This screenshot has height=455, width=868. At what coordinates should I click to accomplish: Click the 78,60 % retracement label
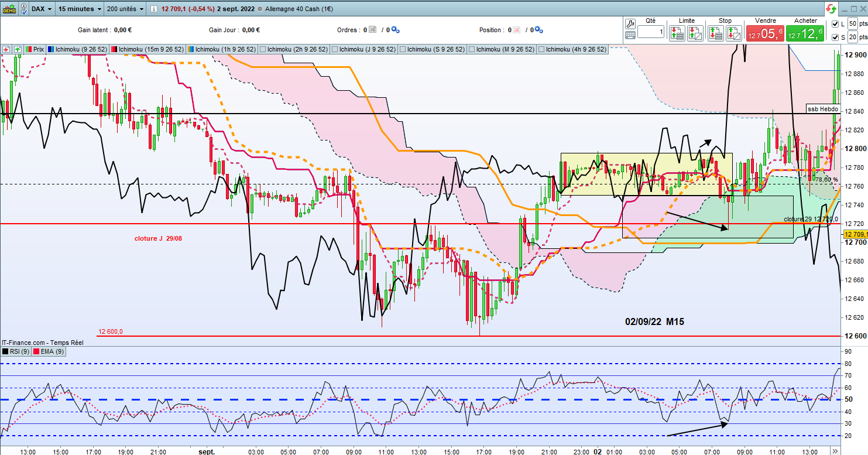tap(826, 180)
